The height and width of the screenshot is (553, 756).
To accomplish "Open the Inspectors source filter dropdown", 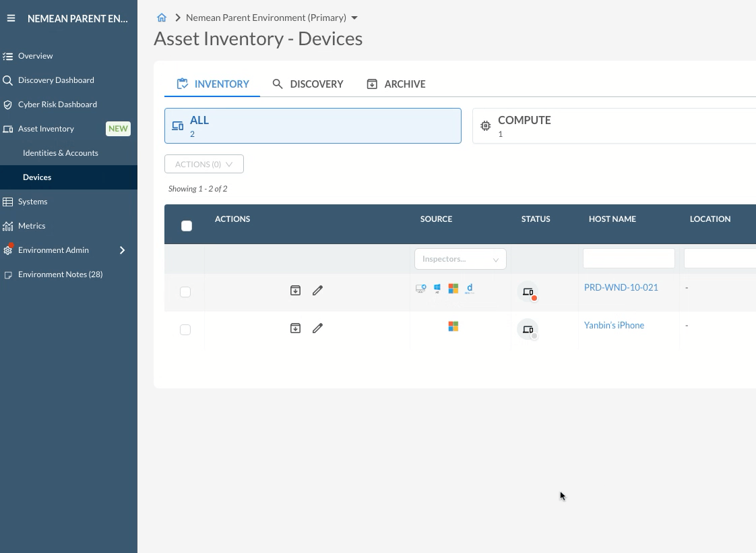I will tap(460, 259).
